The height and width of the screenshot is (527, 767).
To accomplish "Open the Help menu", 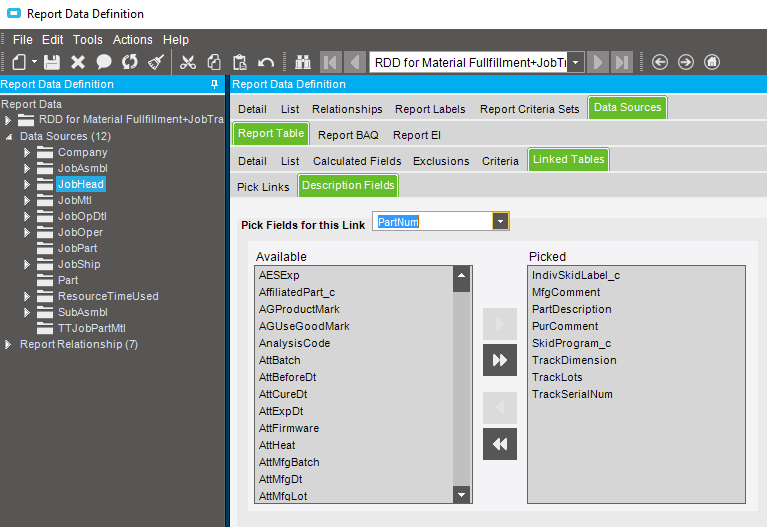I will tap(176, 40).
